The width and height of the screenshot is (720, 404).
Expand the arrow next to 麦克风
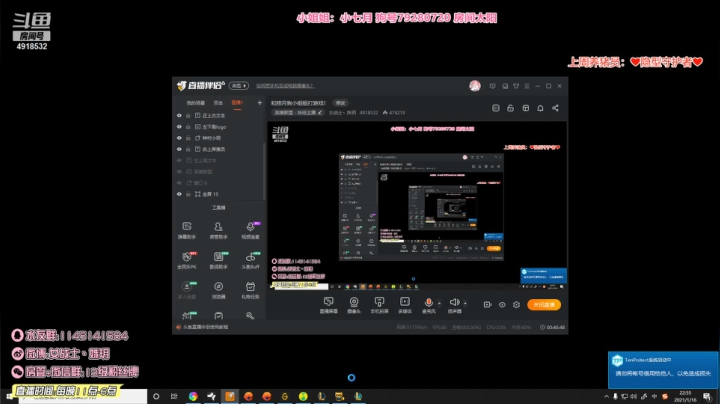pyautogui.click(x=439, y=303)
